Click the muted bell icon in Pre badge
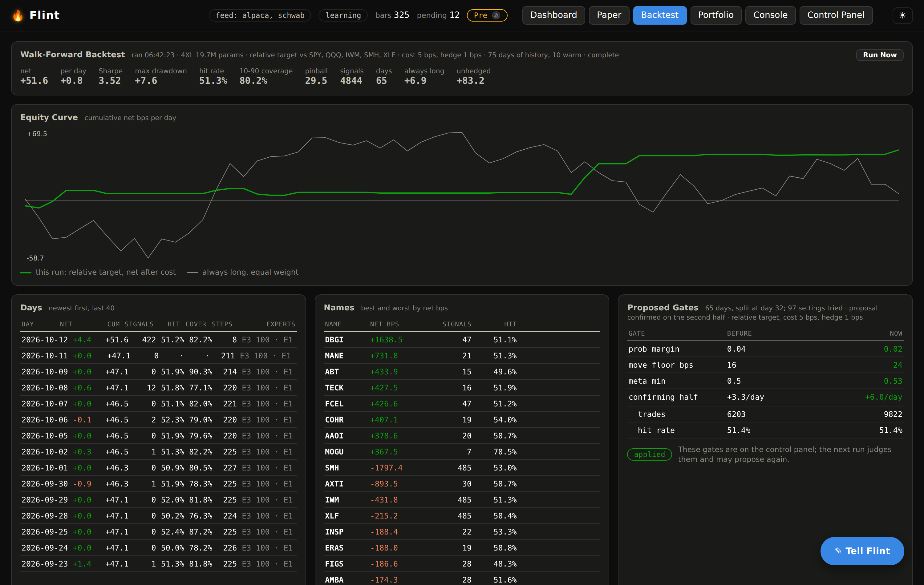Image resolution: width=924 pixels, height=585 pixels. [496, 15]
